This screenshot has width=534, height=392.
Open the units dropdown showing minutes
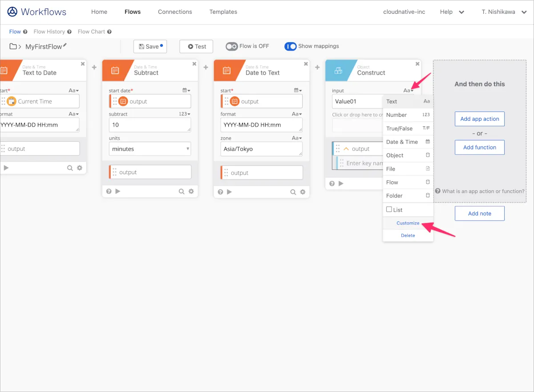point(150,149)
